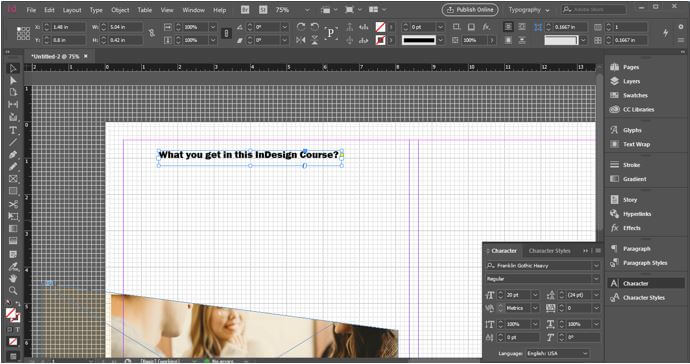The height and width of the screenshot is (364, 690).
Task: Open the Typography workspace dropdown
Action: click(x=529, y=10)
